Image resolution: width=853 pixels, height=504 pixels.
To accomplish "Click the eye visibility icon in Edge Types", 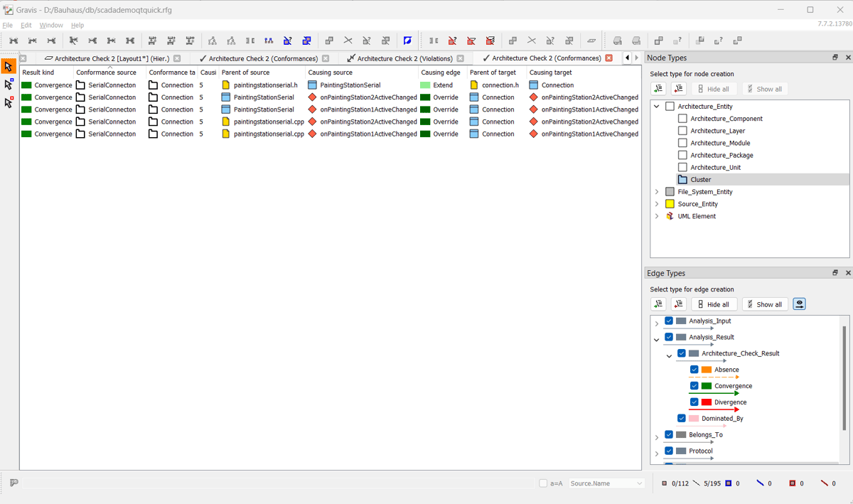I will pos(799,304).
